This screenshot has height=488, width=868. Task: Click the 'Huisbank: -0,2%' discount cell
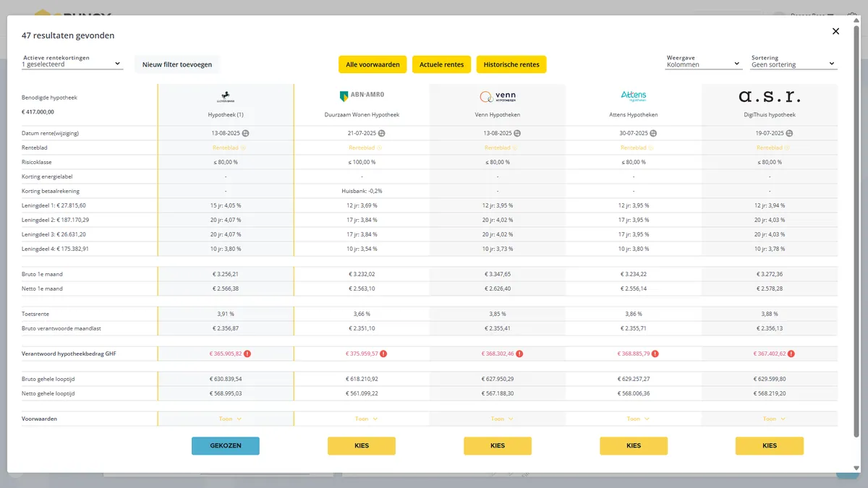[362, 191]
